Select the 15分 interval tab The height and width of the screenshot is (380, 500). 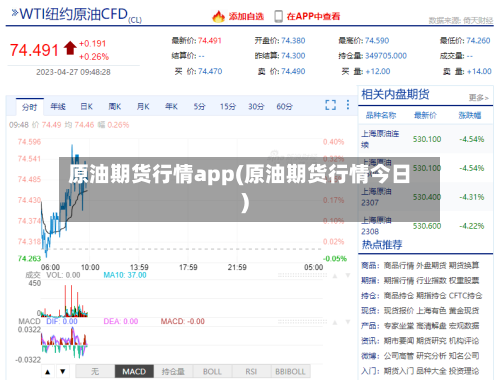[228, 106]
